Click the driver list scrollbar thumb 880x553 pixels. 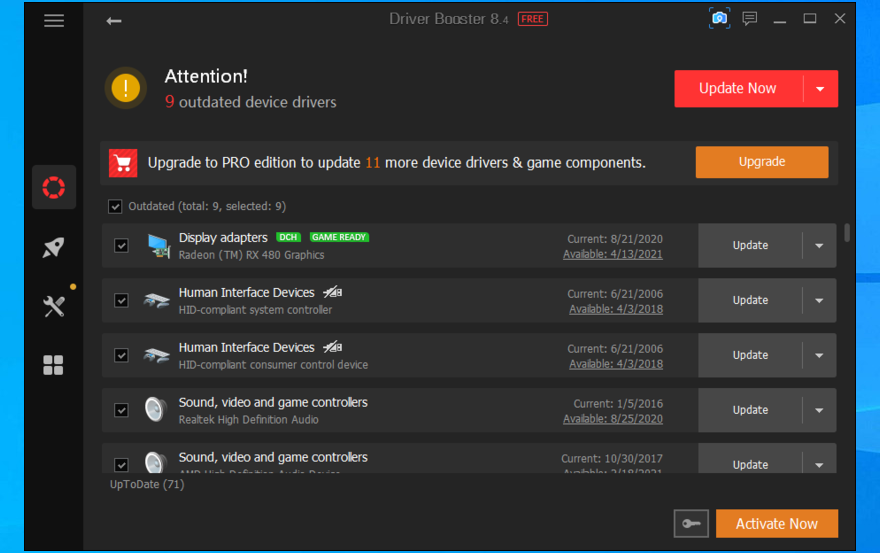pos(847,232)
